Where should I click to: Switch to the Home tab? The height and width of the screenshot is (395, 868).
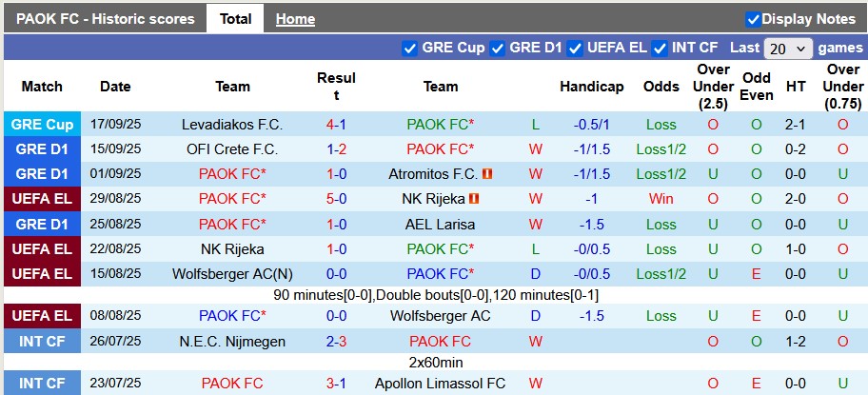295,19
